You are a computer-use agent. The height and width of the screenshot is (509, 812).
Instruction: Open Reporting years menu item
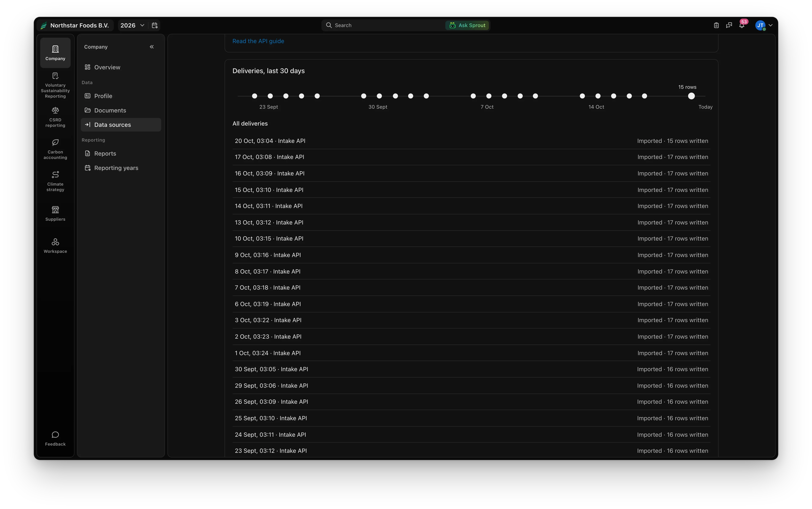click(121, 168)
